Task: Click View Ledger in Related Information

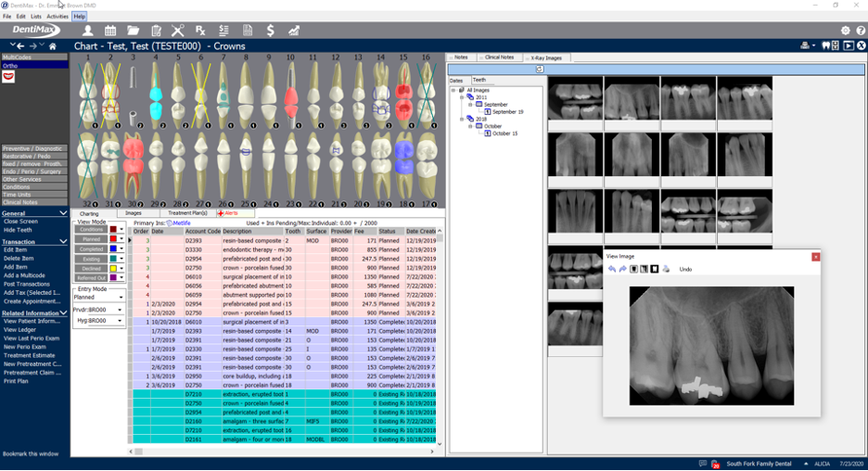Action: pyautogui.click(x=20, y=330)
